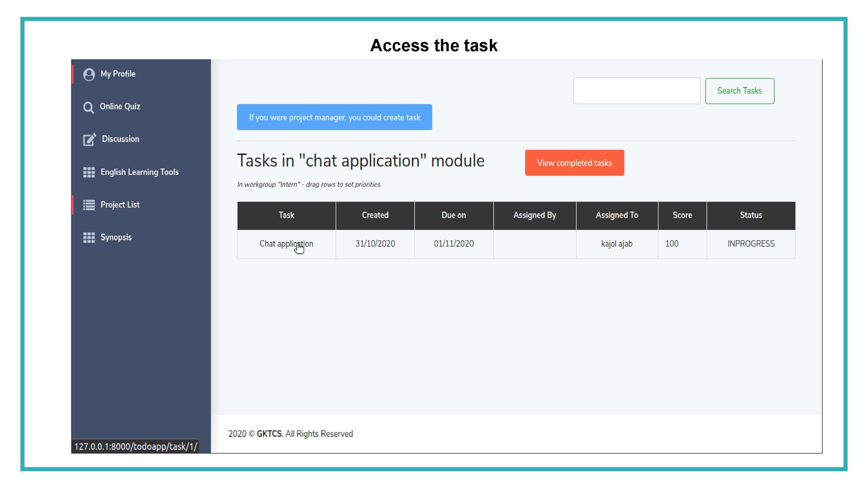Click the Synopsis grid icon
Viewport: 868px width, 488px height.
(89, 237)
